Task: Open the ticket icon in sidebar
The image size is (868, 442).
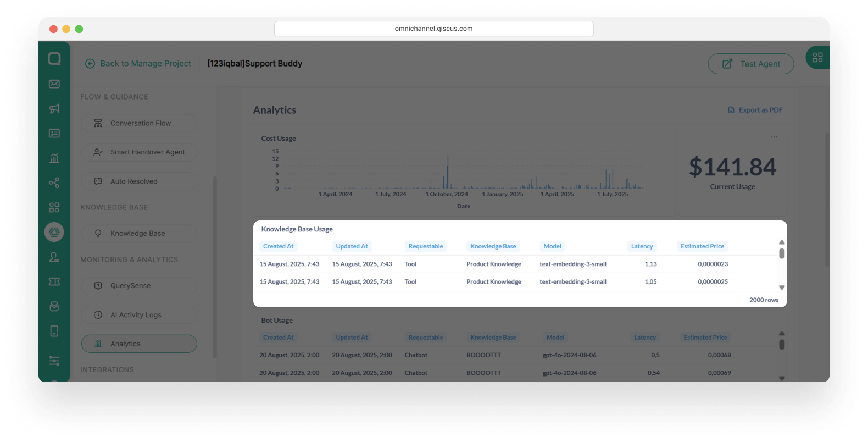Action: [x=54, y=281]
